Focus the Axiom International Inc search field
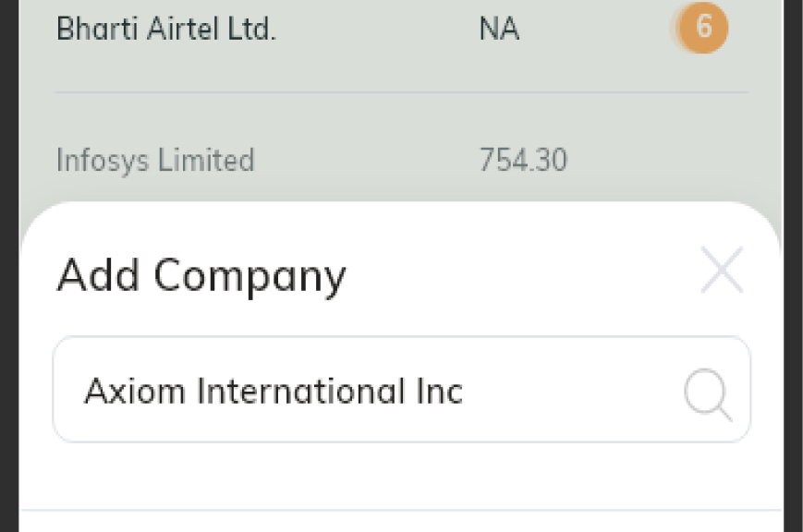This screenshot has height=532, width=803. coord(401,389)
